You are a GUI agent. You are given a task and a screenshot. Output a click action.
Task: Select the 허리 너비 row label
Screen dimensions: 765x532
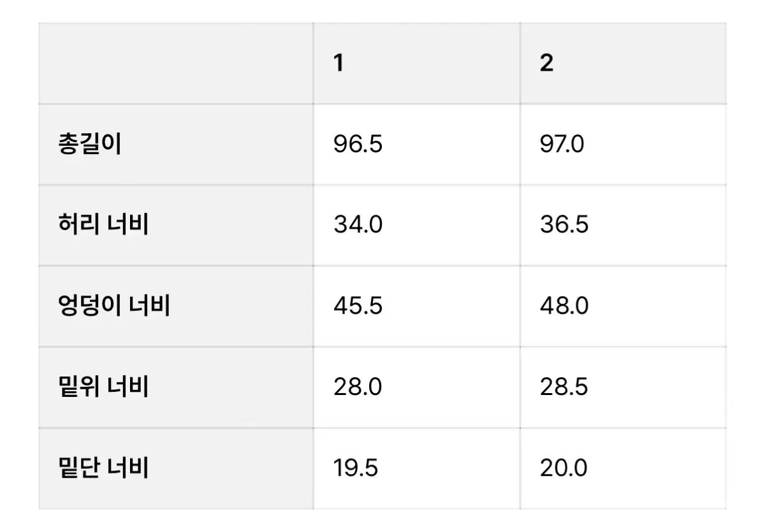(x=103, y=225)
